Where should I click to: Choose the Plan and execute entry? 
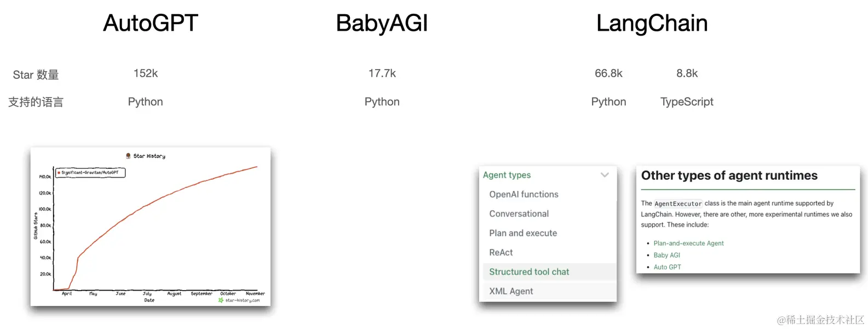(x=523, y=233)
